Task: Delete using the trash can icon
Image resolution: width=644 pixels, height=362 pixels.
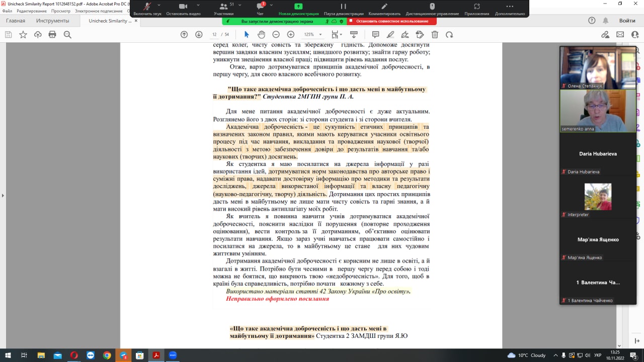Action: coord(435,35)
